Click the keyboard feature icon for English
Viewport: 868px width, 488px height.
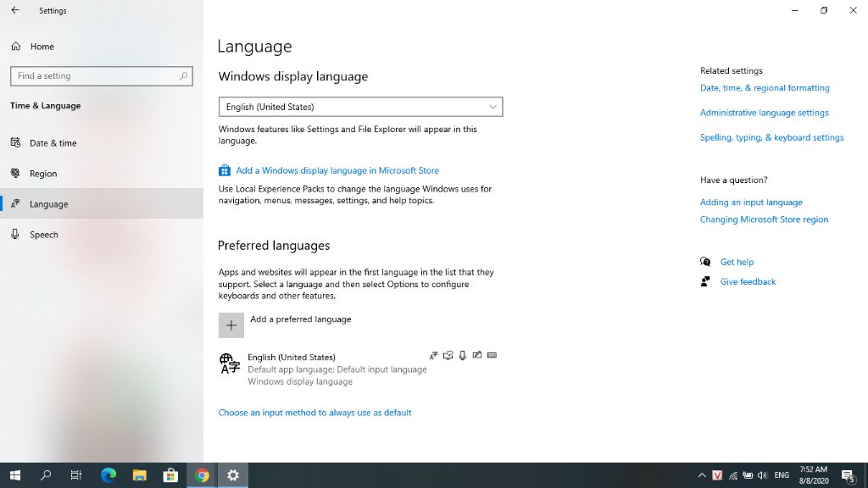492,355
